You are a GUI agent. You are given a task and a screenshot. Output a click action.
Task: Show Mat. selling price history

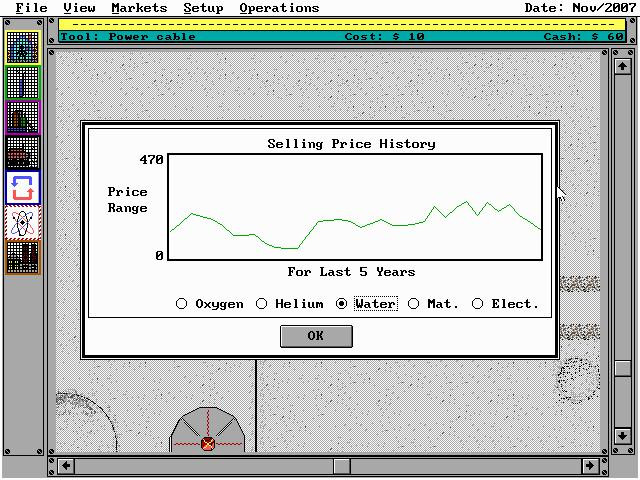coord(414,304)
